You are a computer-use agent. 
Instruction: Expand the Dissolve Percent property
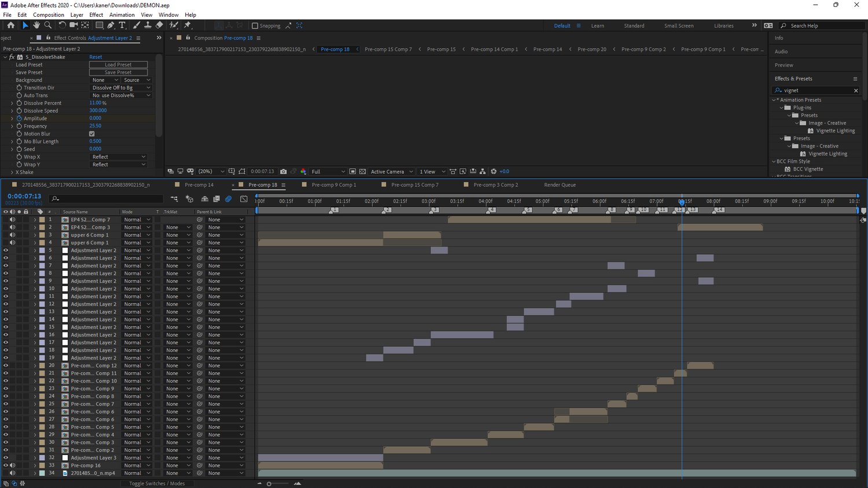[x=12, y=103]
